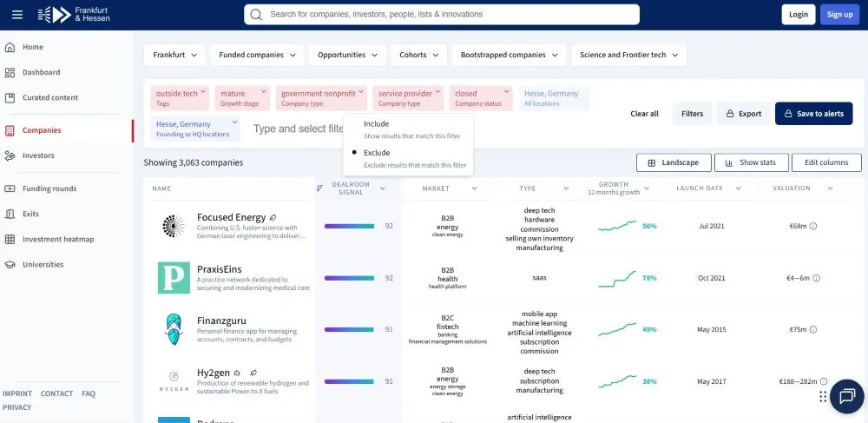Click the Show stats button

pyautogui.click(x=751, y=162)
